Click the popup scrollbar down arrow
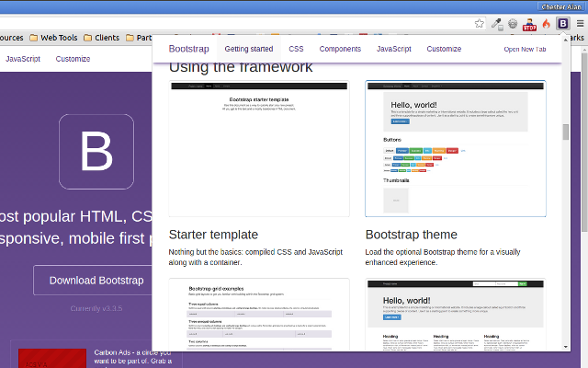The image size is (588, 368). click(566, 347)
